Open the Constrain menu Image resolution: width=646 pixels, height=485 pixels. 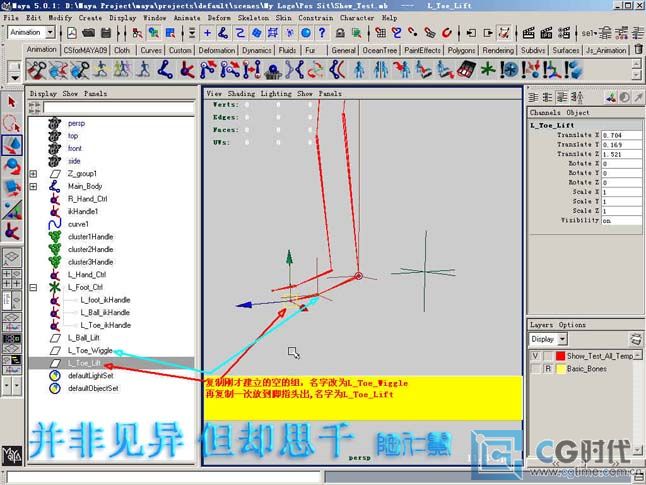(x=316, y=18)
